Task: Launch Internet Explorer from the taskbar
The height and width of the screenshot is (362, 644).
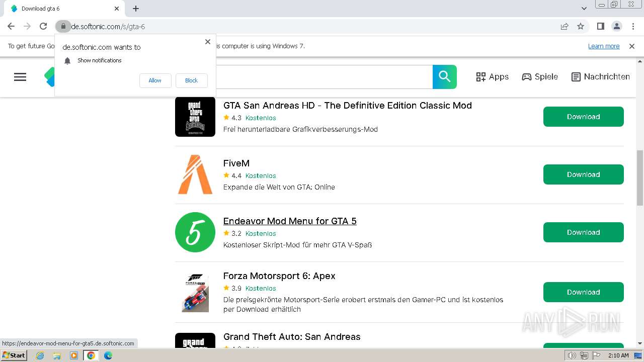Action: pos(40,355)
